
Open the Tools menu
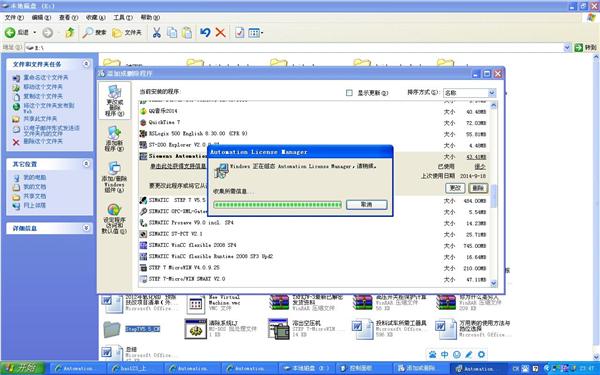(122, 18)
